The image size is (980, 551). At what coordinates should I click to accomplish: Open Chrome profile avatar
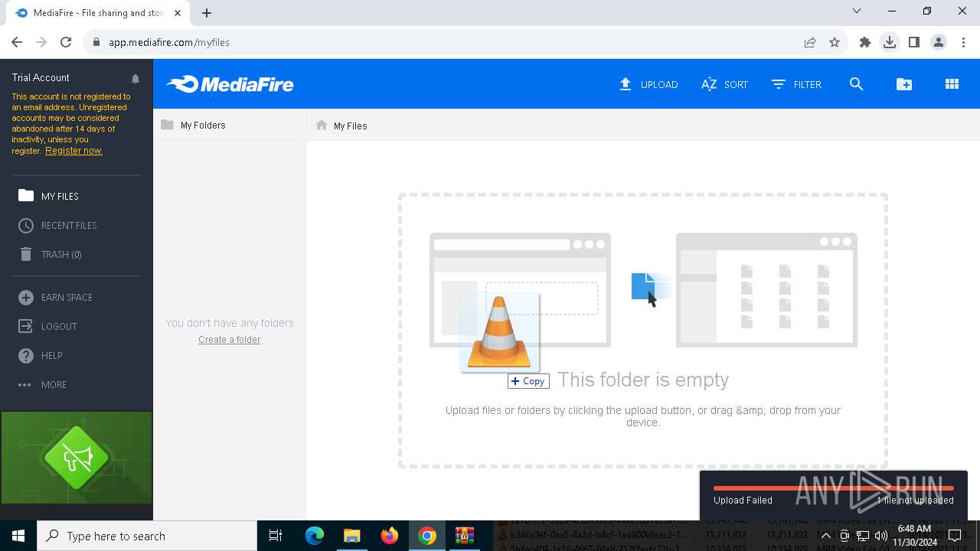(939, 42)
